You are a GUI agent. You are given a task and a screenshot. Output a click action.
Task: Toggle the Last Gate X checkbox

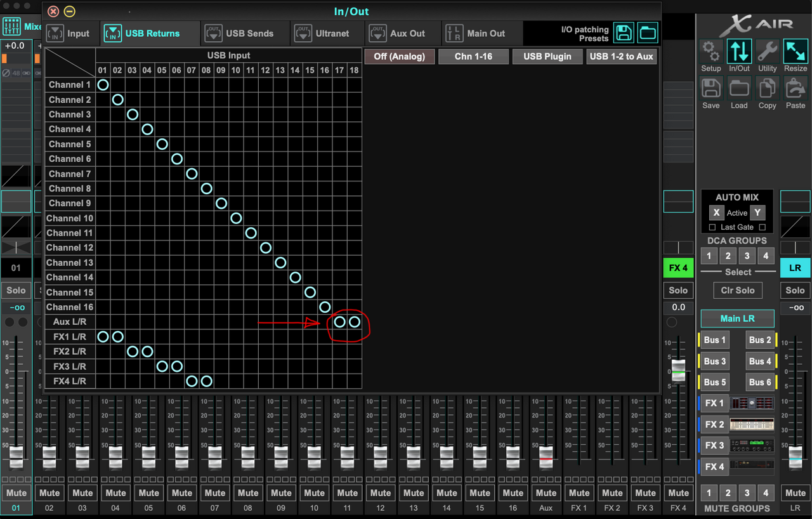coord(712,227)
